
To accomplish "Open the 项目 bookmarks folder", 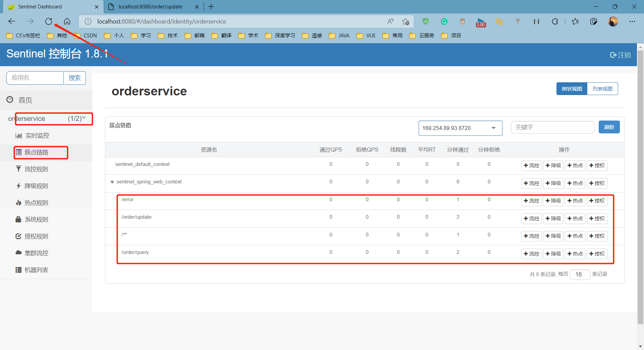I will click(x=451, y=36).
